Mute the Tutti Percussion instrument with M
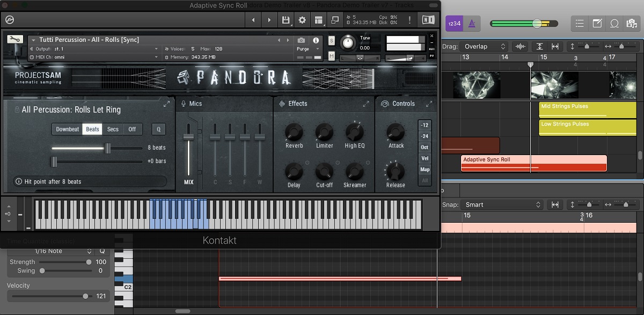644x315 pixels. (x=331, y=56)
